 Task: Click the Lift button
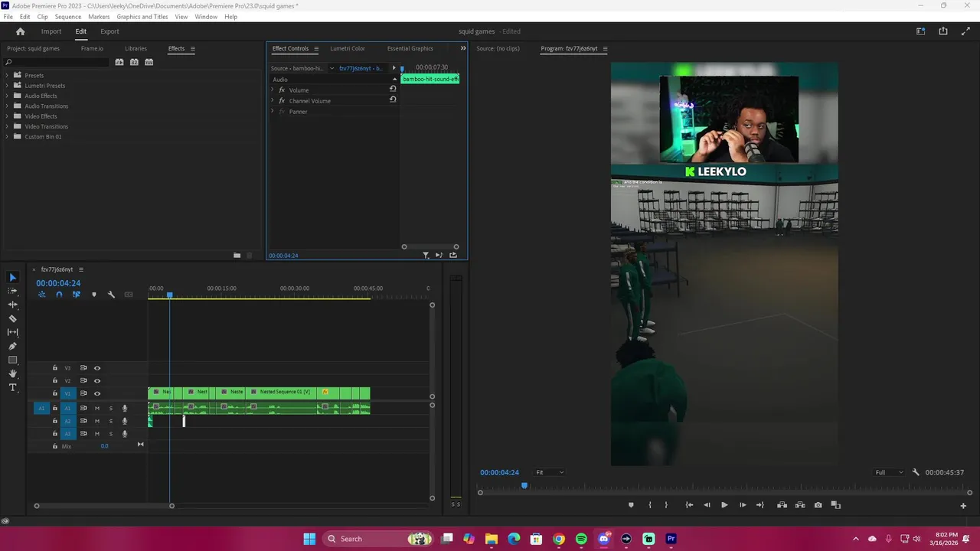click(x=782, y=505)
